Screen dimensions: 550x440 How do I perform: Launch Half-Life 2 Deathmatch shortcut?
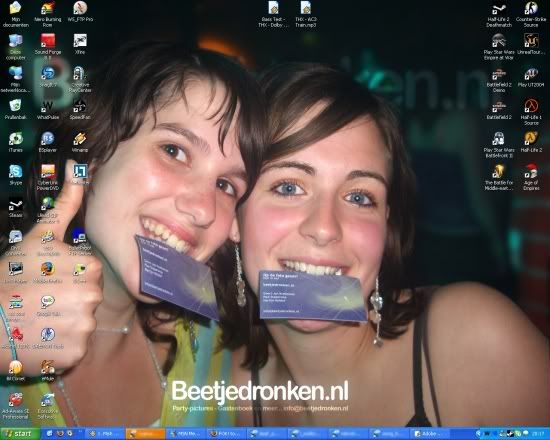(499, 14)
